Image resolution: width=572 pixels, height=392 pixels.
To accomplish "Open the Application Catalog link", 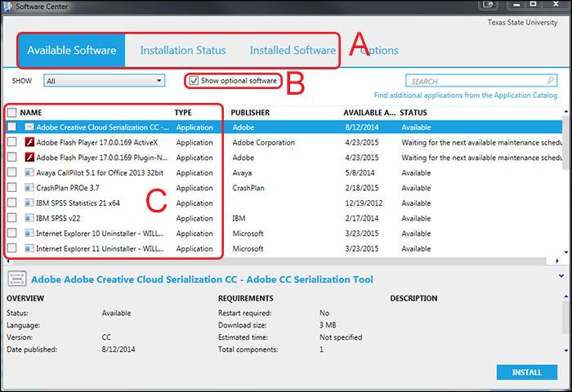I will tap(466, 96).
